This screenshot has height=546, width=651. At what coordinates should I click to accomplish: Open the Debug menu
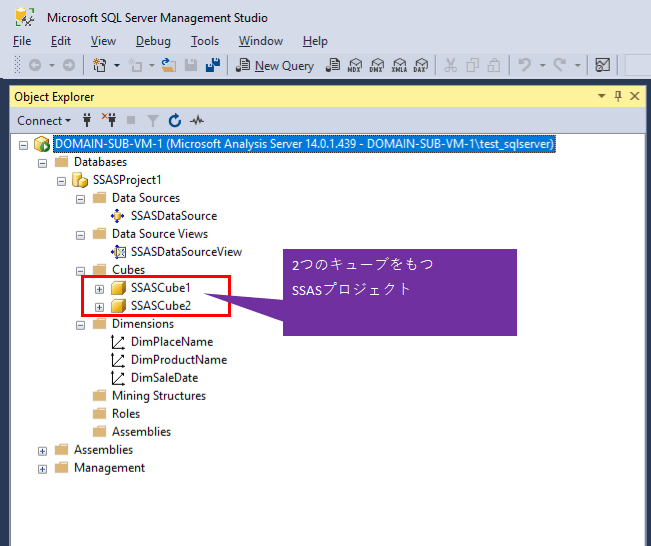[153, 41]
